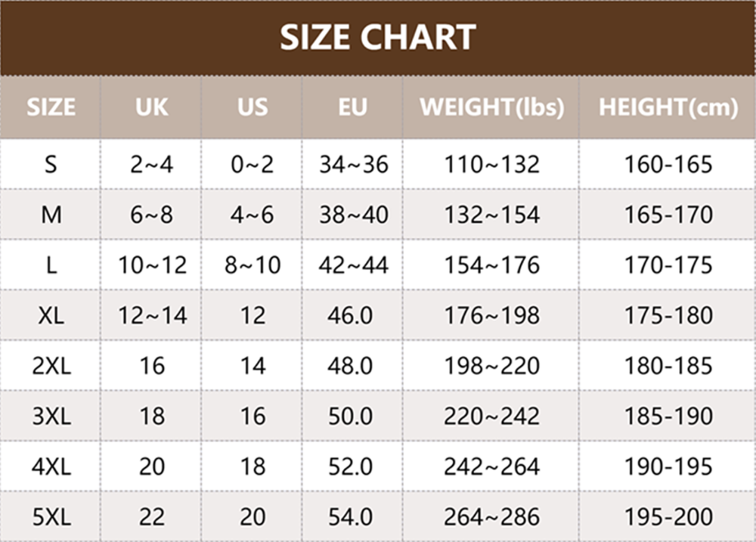Click height 160-165 in the S row
756x542 pixels.
point(668,164)
